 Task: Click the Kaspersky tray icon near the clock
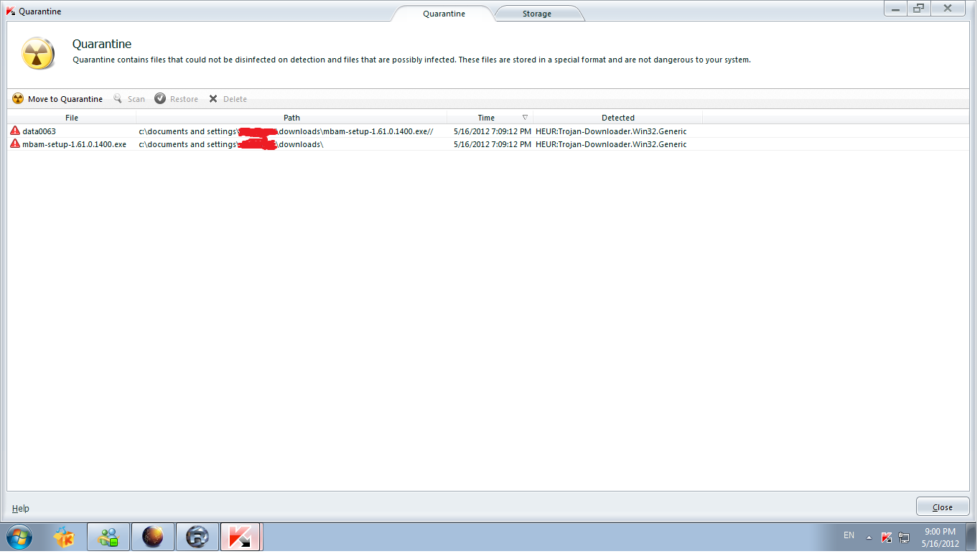point(887,537)
